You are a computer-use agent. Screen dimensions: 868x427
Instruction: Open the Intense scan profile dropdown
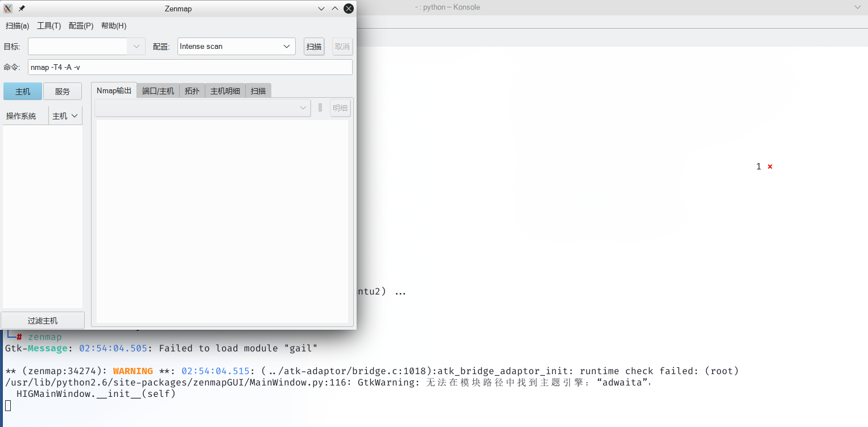(237, 47)
